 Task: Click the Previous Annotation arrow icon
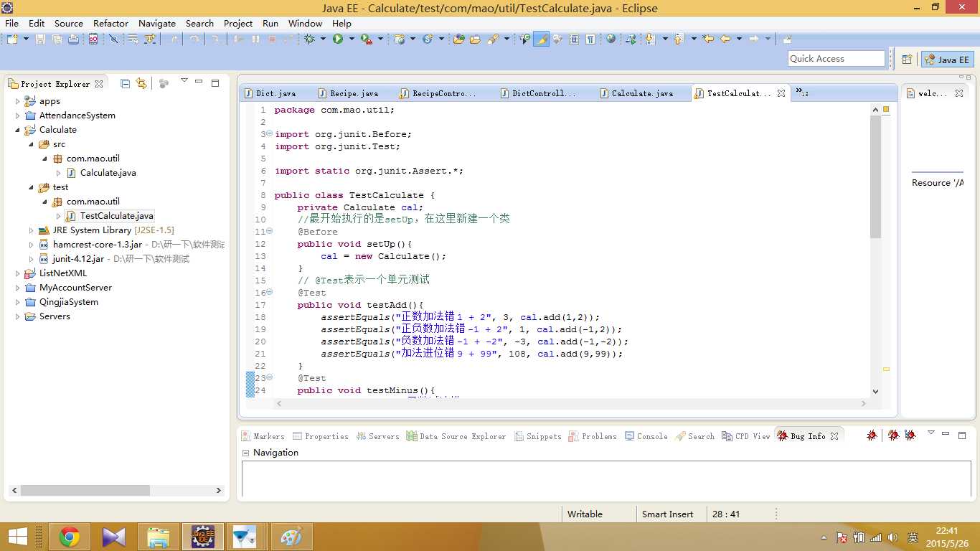(679, 39)
